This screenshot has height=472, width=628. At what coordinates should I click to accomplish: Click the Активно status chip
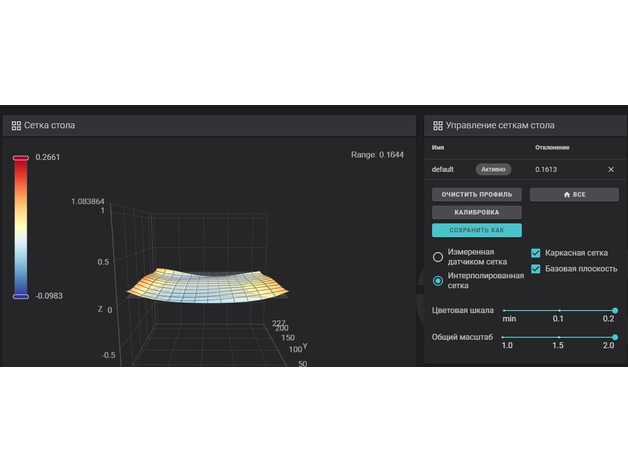(493, 170)
